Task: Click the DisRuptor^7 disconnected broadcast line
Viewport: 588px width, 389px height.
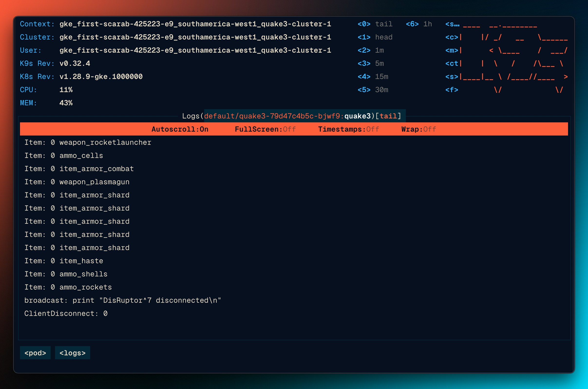Action: pos(123,300)
